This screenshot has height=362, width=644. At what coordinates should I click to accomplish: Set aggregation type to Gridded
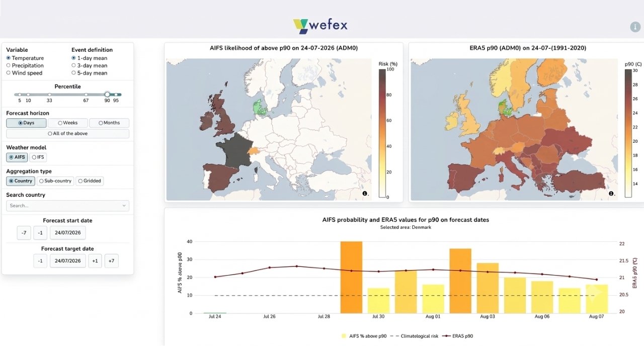[90, 181]
